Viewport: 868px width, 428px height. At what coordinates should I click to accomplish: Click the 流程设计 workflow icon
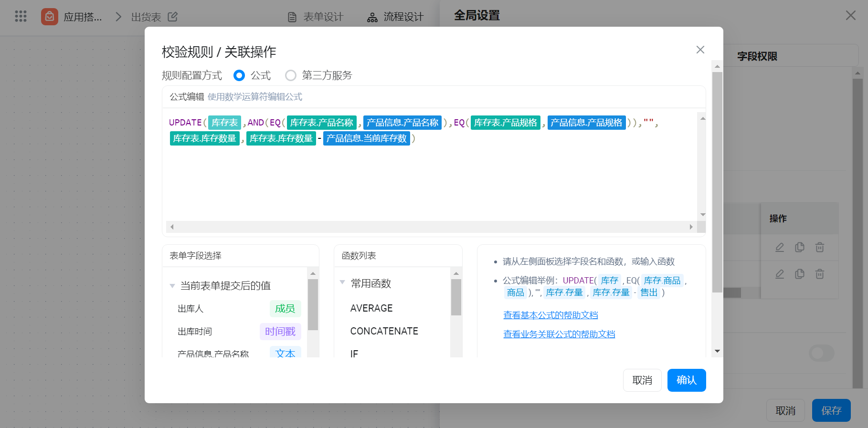click(372, 17)
